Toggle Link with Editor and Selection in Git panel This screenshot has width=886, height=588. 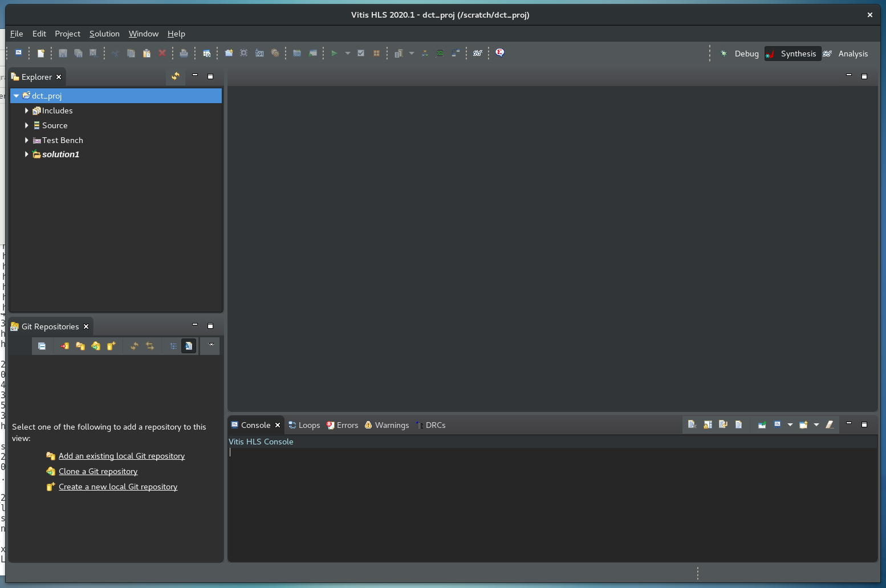tap(150, 346)
